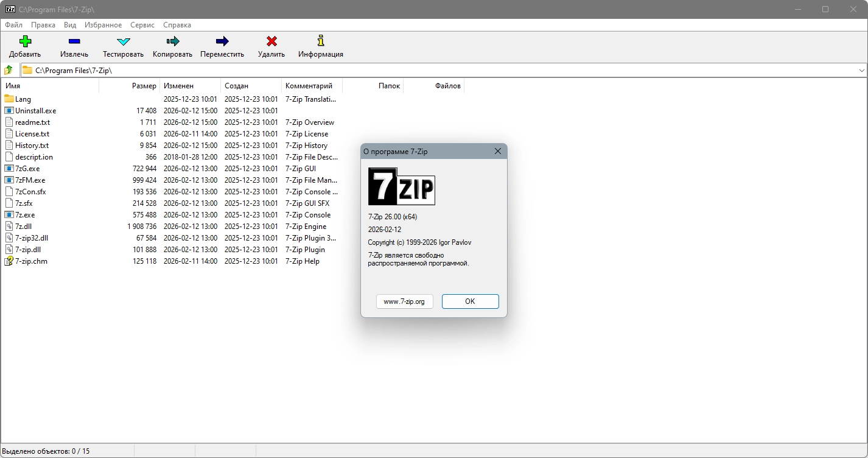Open www.7-zip.org from the About dialog
This screenshot has width=868, height=458.
(x=404, y=301)
